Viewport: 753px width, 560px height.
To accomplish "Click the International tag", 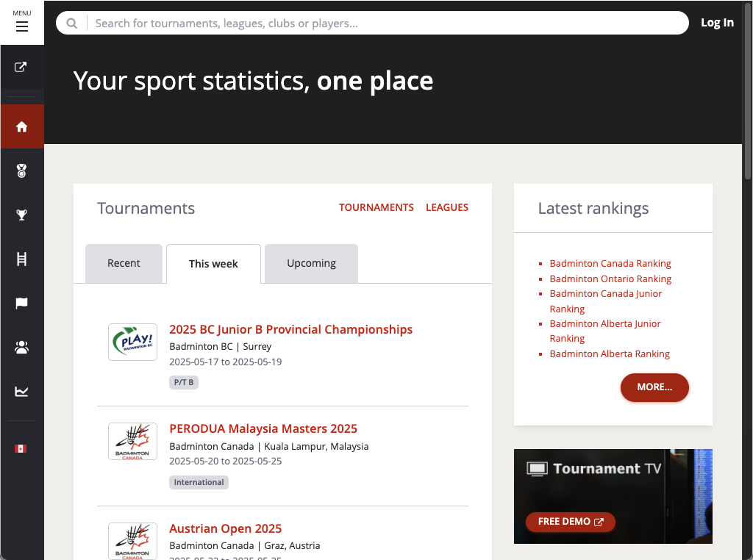I will click(199, 482).
